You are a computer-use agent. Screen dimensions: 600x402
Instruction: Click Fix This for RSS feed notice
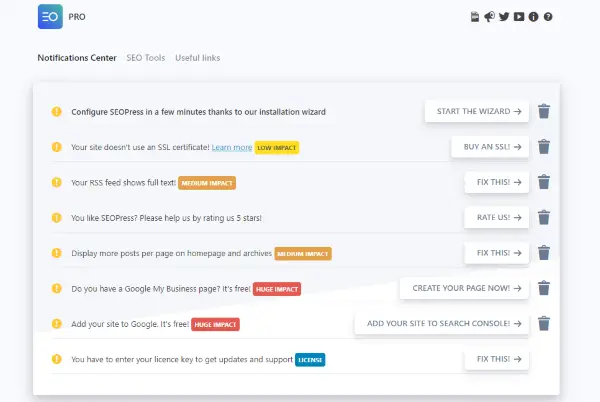[x=497, y=182]
